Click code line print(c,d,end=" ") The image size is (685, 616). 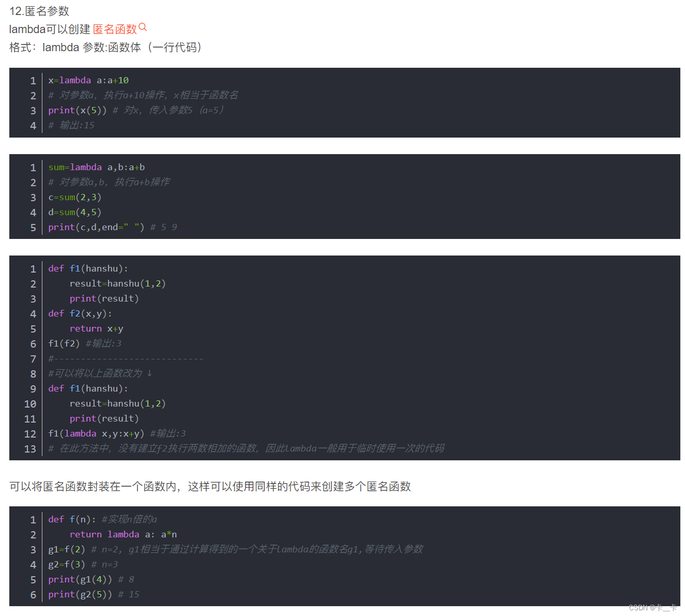96,228
